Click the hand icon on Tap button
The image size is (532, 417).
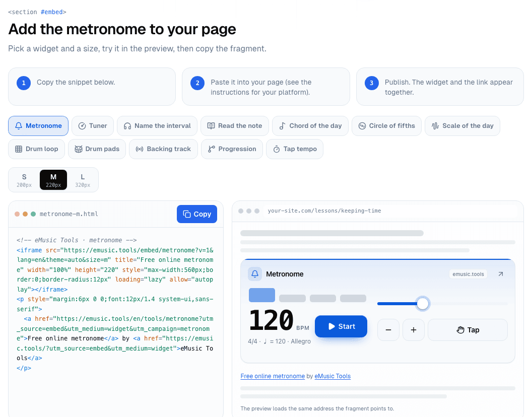pyautogui.click(x=460, y=330)
